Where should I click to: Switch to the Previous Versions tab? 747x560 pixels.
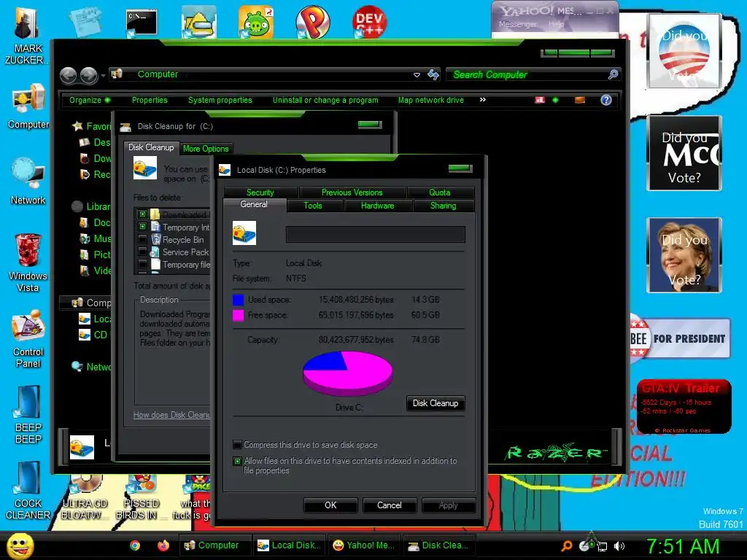352,192
